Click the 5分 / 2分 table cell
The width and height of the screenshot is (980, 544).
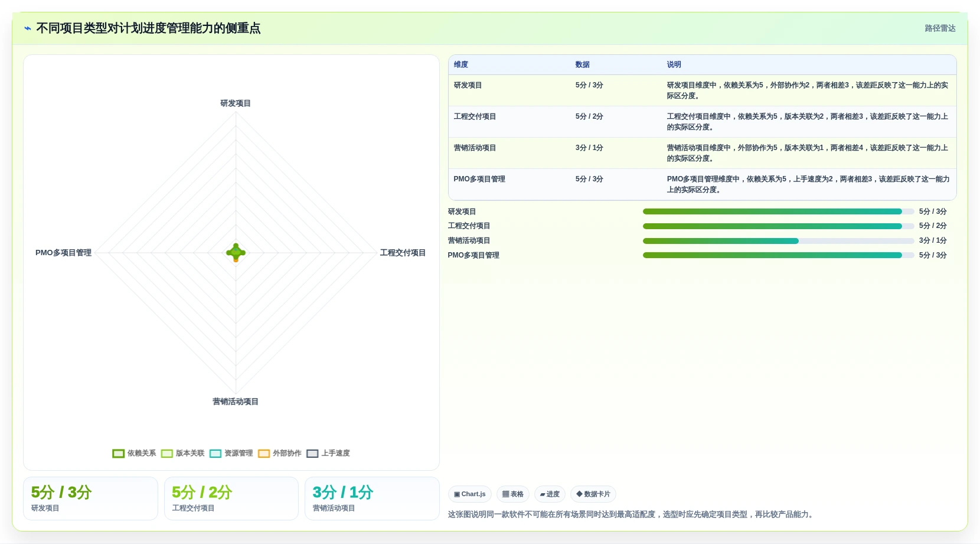[x=589, y=116]
